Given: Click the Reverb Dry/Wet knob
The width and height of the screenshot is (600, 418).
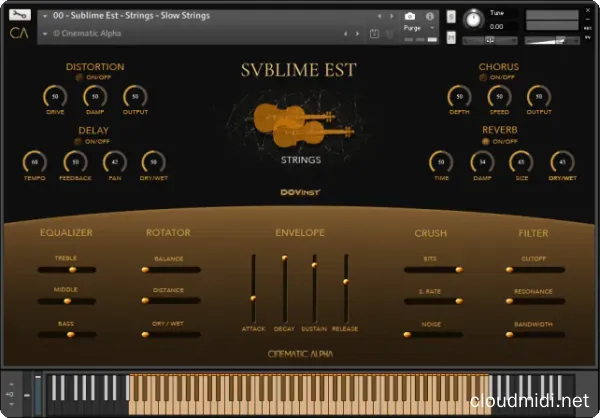Looking at the screenshot, I should click(x=562, y=162).
